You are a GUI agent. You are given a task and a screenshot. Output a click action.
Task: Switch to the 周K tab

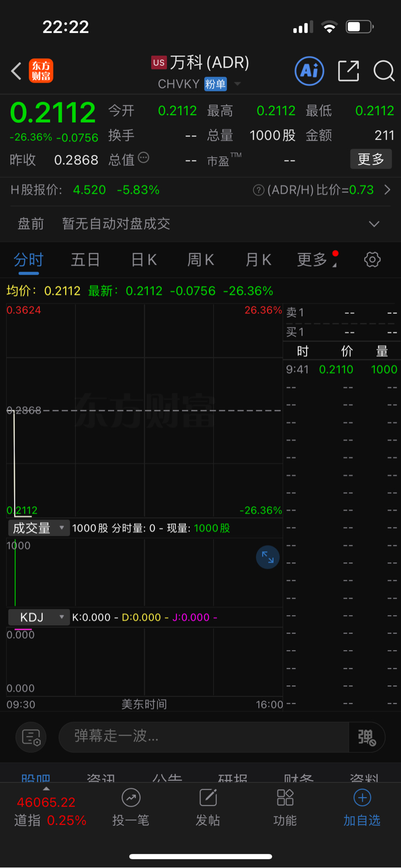(201, 260)
